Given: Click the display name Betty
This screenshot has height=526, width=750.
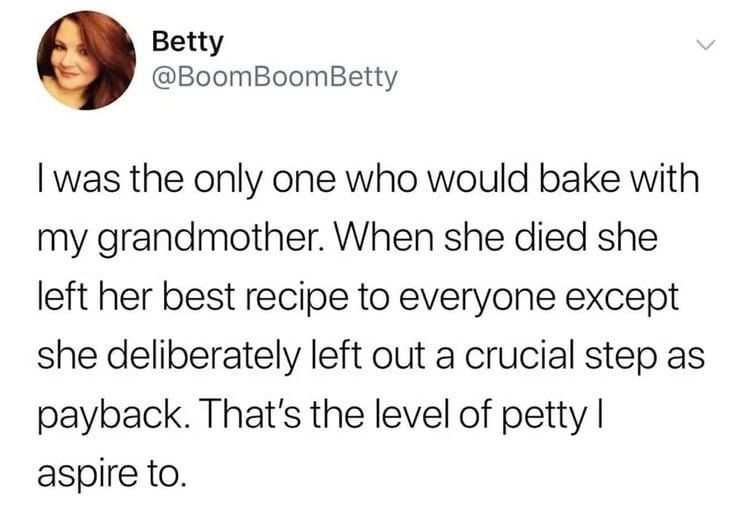Looking at the screenshot, I should click(x=188, y=42).
